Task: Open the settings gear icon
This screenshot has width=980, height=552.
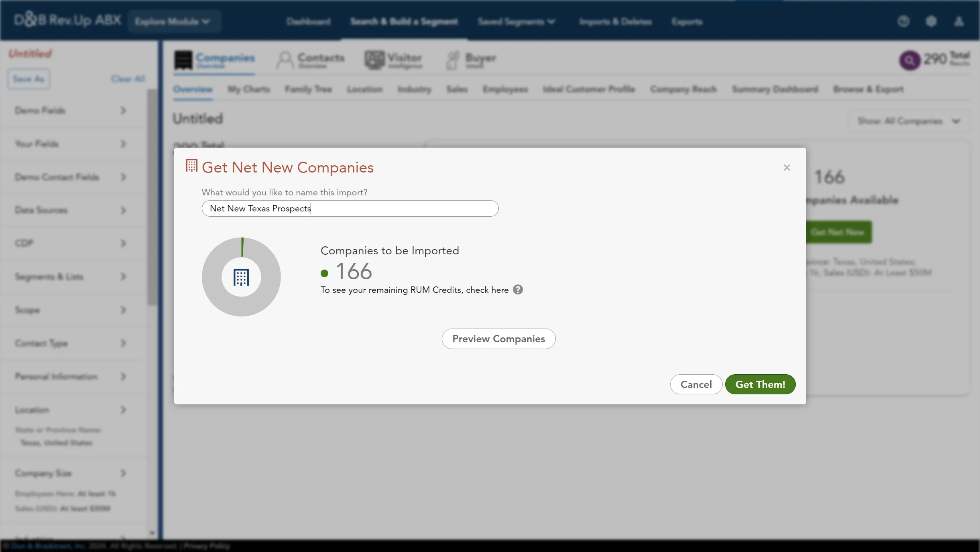Action: (x=931, y=21)
